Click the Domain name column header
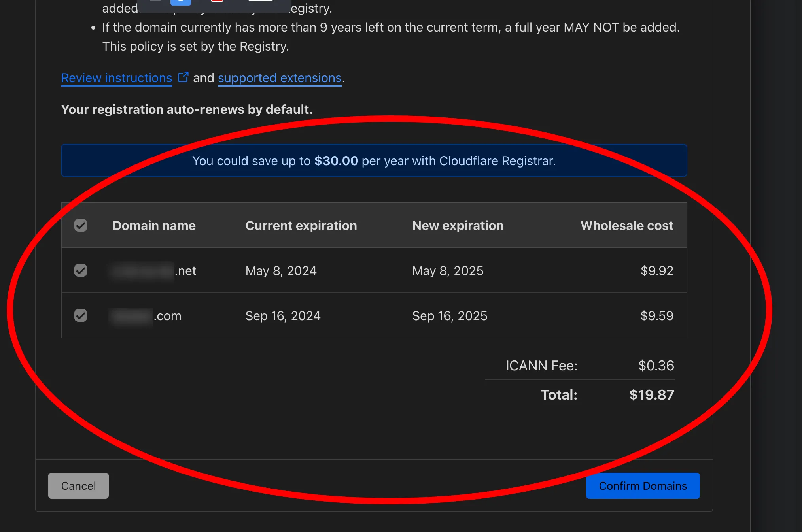The image size is (802, 532). pos(154,225)
